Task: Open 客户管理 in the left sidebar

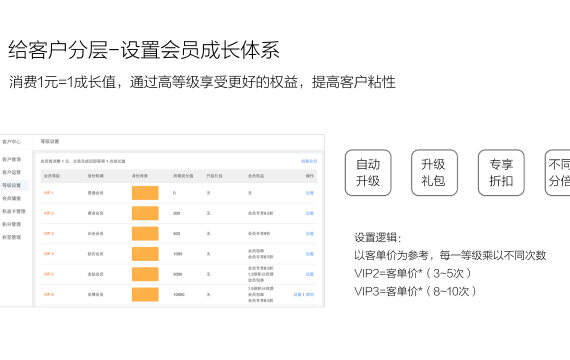Action: [x=11, y=160]
